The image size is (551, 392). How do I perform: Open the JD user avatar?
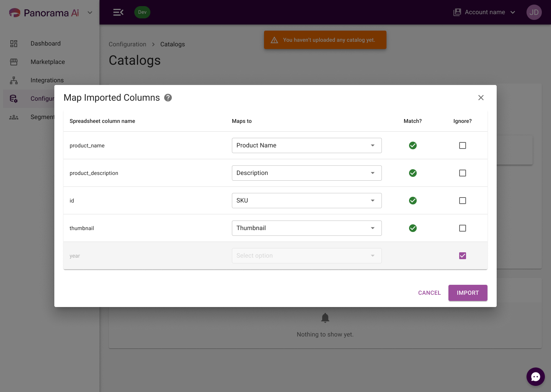point(534,12)
